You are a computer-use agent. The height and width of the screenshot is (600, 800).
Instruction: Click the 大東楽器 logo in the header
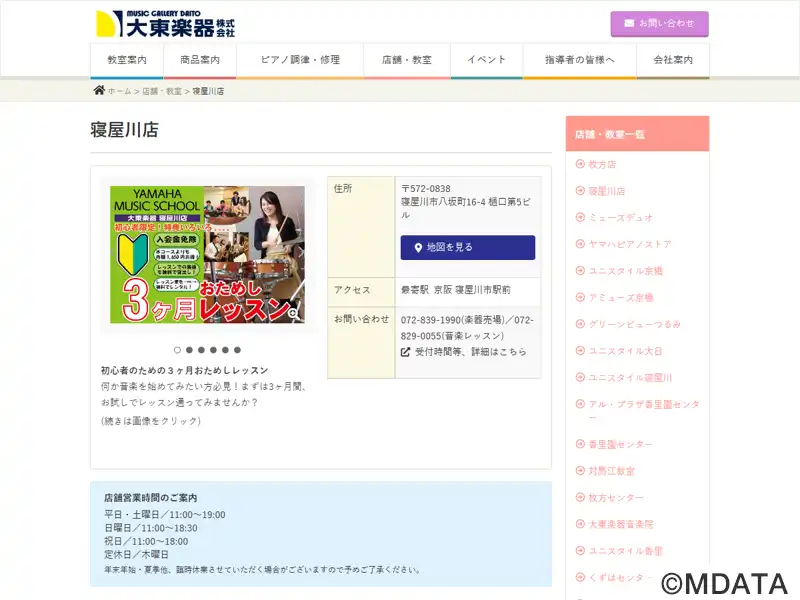[165, 22]
